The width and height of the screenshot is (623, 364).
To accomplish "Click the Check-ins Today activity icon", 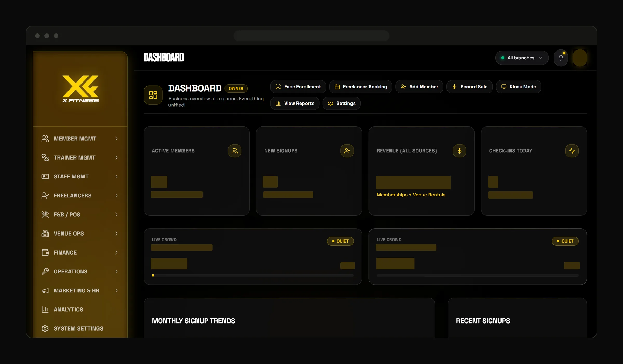I will tap(572, 151).
